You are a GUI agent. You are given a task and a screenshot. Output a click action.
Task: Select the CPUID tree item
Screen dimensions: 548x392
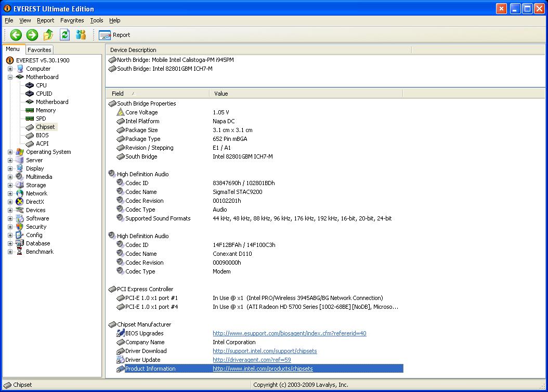coord(44,94)
